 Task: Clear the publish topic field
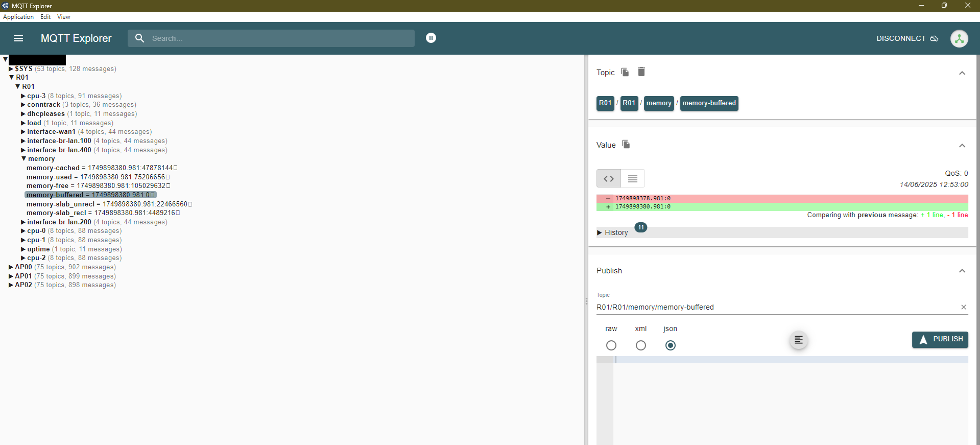click(x=964, y=307)
